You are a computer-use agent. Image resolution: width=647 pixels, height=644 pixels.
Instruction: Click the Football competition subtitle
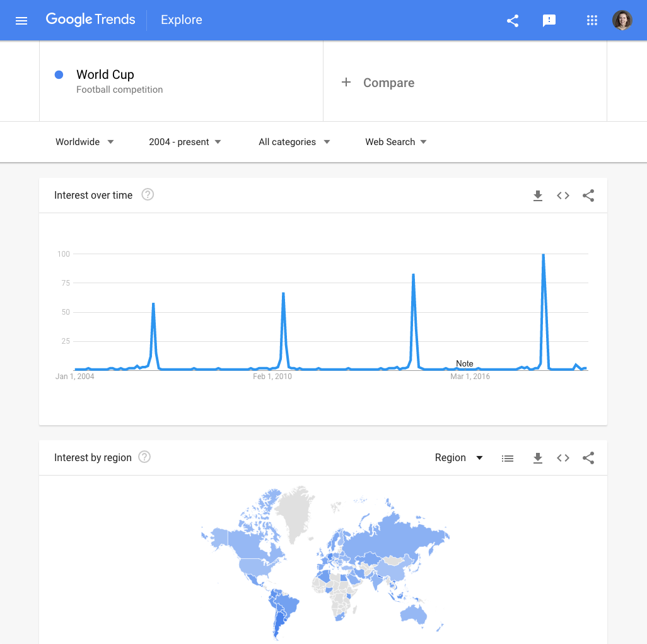pyautogui.click(x=120, y=90)
